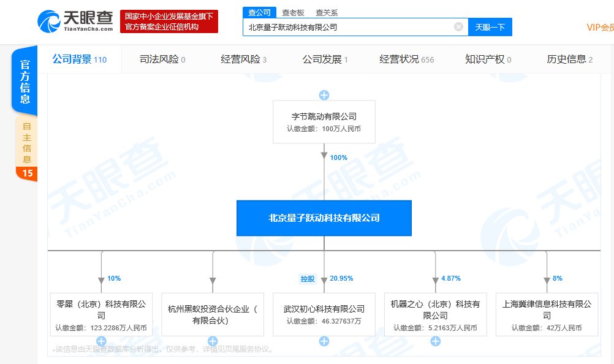Select the 官方信息 side tab
The width and height of the screenshot is (614, 364).
click(25, 82)
